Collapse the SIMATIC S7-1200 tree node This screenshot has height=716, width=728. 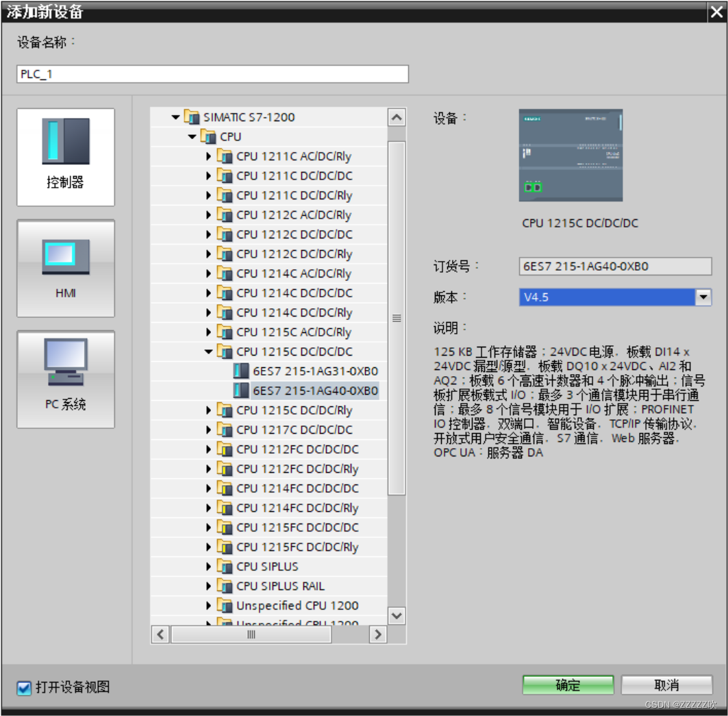coord(175,117)
